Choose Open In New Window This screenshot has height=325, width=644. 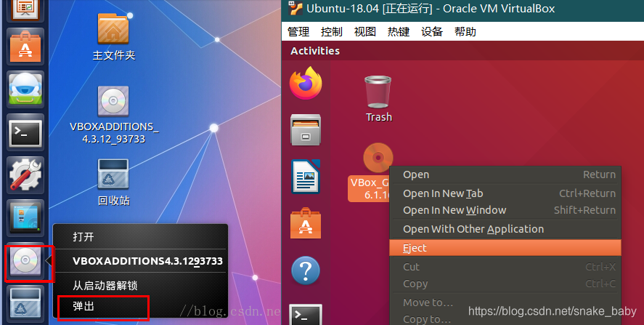pos(505,210)
